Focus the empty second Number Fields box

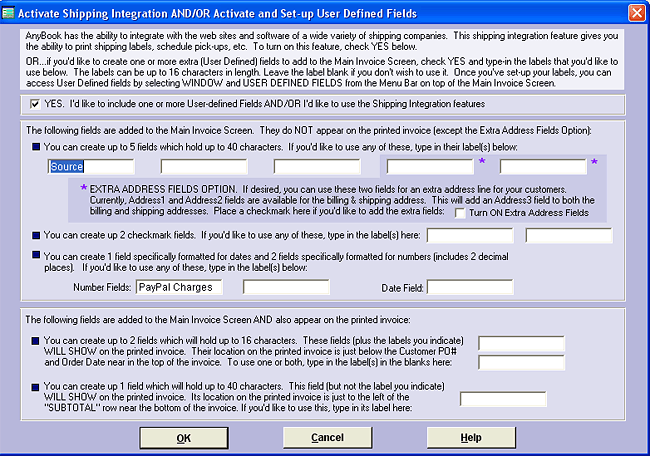[286, 288]
